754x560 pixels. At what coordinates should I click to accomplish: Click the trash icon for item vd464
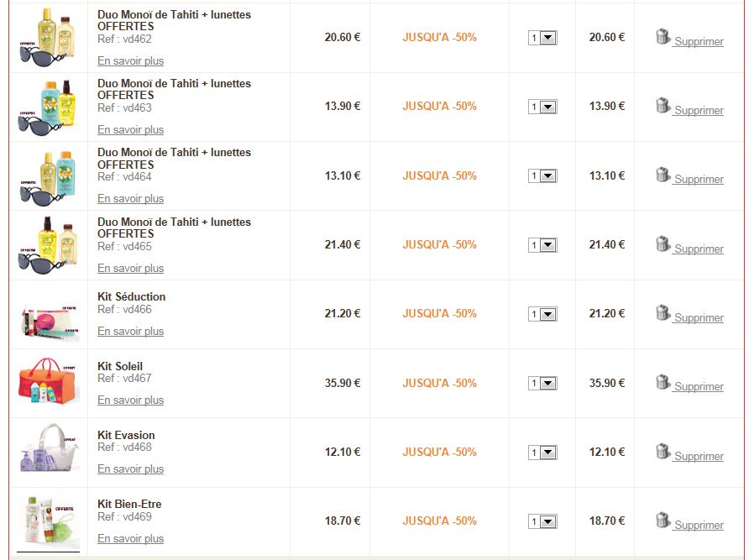pyautogui.click(x=662, y=175)
